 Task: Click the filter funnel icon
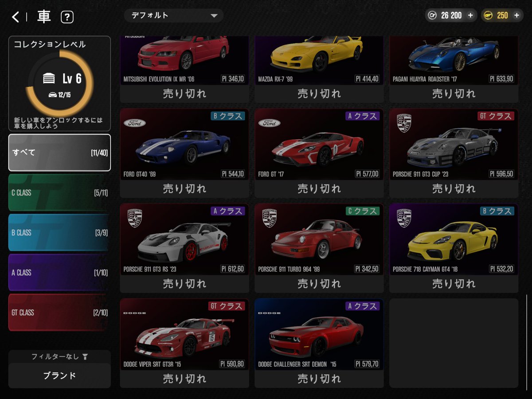(x=85, y=356)
